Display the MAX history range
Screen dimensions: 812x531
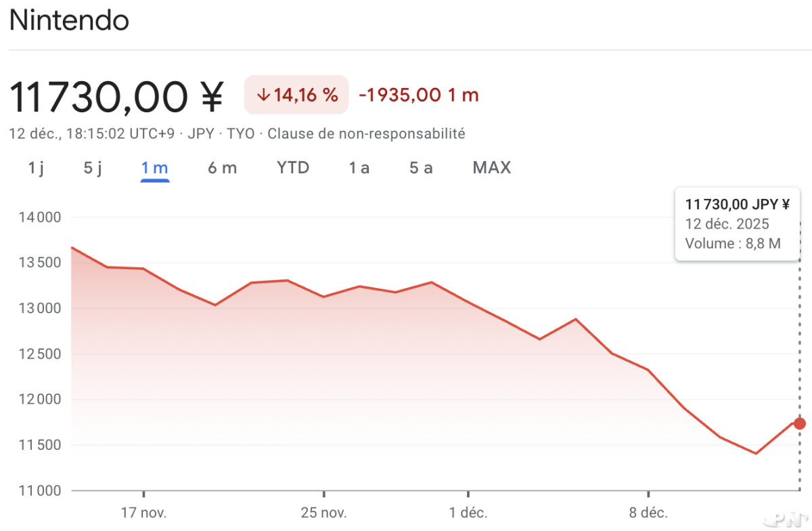(x=492, y=168)
